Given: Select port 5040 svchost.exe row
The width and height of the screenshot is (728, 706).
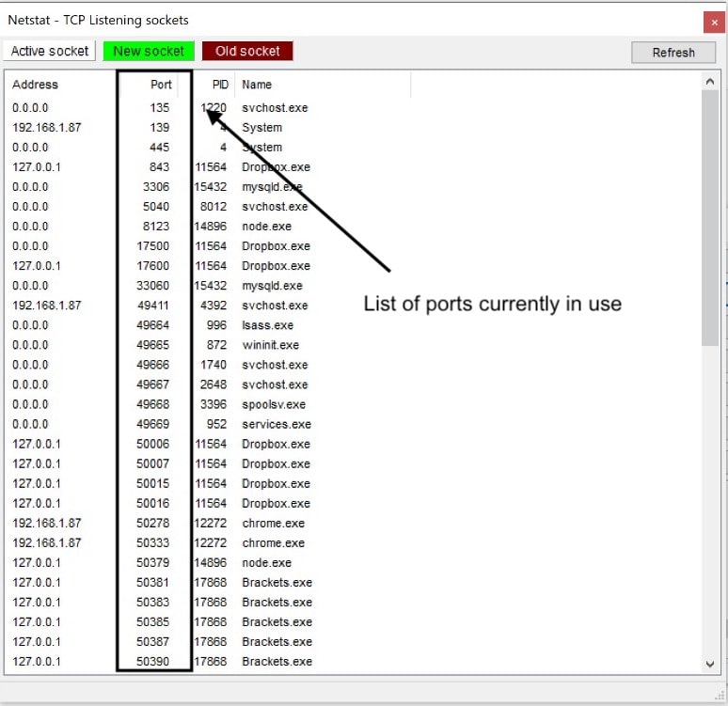Looking at the screenshot, I should (x=160, y=207).
